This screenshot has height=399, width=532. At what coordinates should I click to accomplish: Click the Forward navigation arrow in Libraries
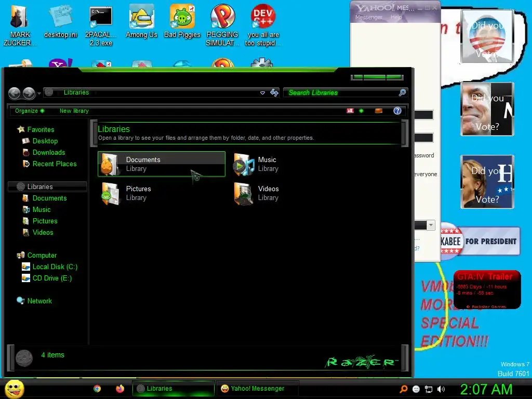29,93
